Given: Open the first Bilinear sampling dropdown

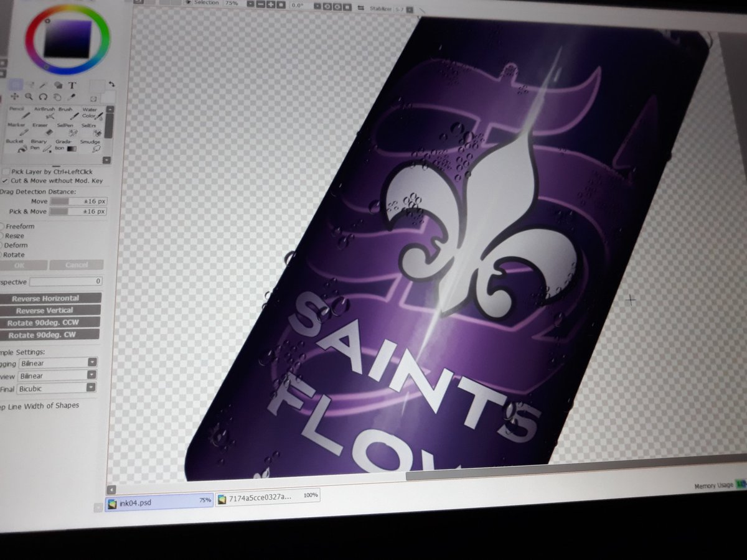Looking at the screenshot, I should tap(92, 362).
